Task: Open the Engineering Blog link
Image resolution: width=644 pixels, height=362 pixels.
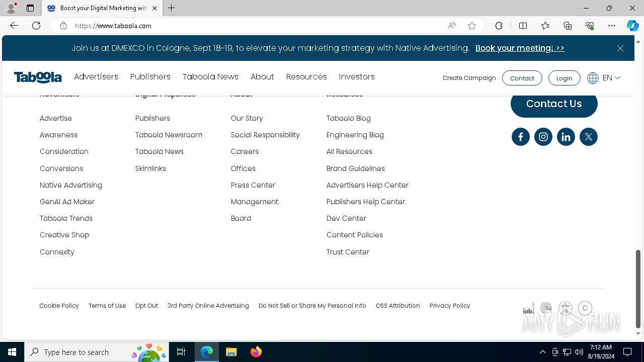Action: click(x=355, y=135)
